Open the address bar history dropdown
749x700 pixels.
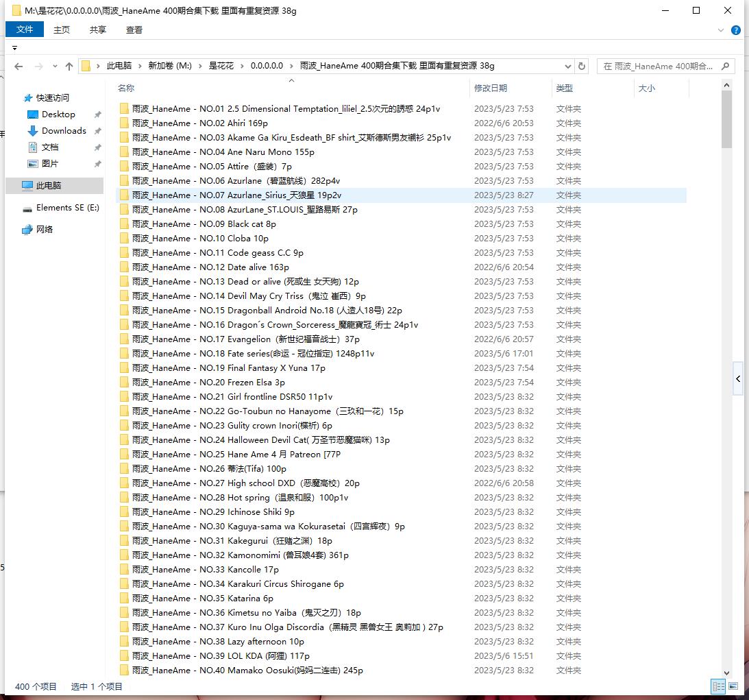pos(567,66)
